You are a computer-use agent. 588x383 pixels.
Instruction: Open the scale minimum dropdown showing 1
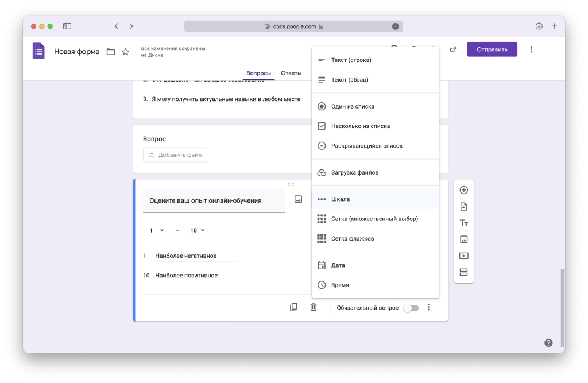156,230
